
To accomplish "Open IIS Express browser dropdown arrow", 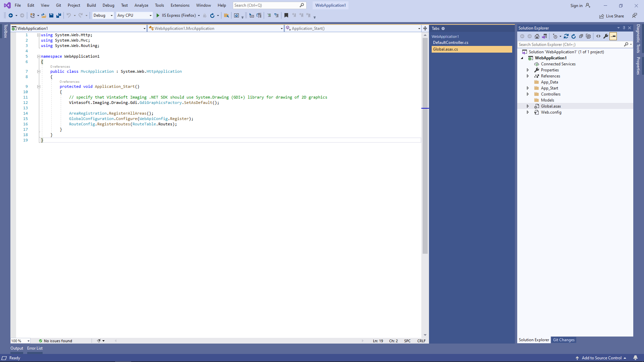I will [x=199, y=15].
